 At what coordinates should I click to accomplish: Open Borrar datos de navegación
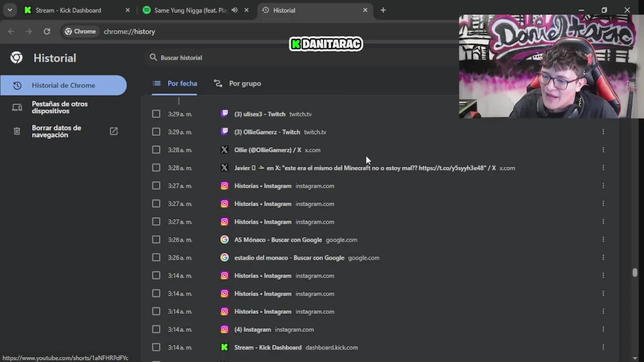click(x=63, y=131)
